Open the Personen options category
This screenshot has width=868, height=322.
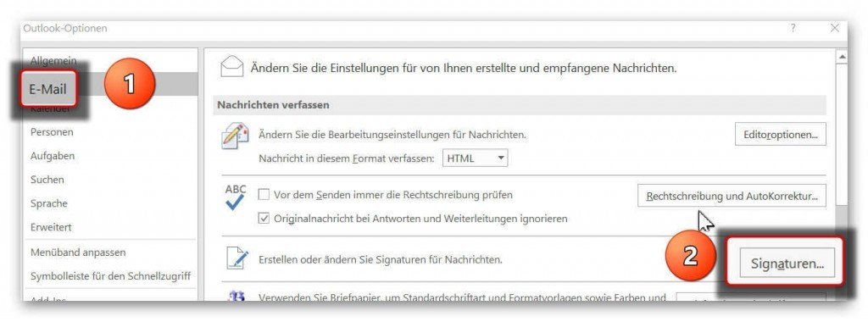pos(52,131)
